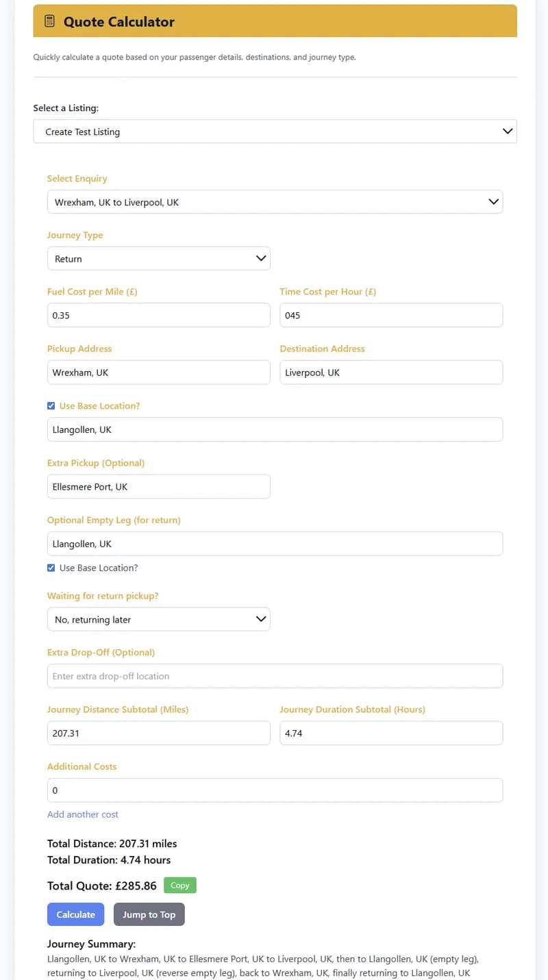
Task: Select the Journey Distance Subtotal field
Action: coord(158,733)
